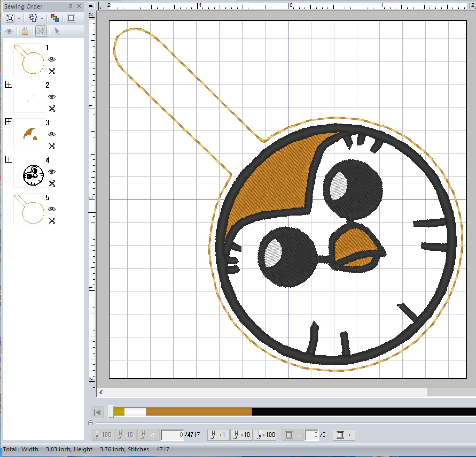The image size is (476, 457).
Task: Click the padlock icon in Sewing Order toolbar
Action: [25, 31]
